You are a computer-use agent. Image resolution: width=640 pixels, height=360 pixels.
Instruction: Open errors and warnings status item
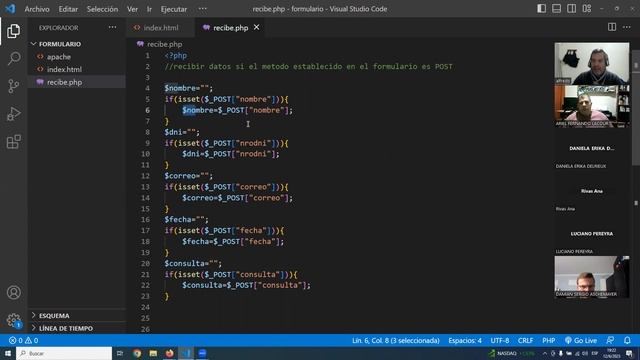coord(23,340)
